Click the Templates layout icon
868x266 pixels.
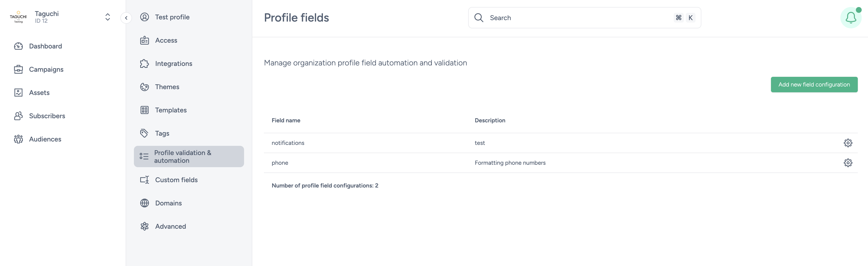click(x=145, y=110)
